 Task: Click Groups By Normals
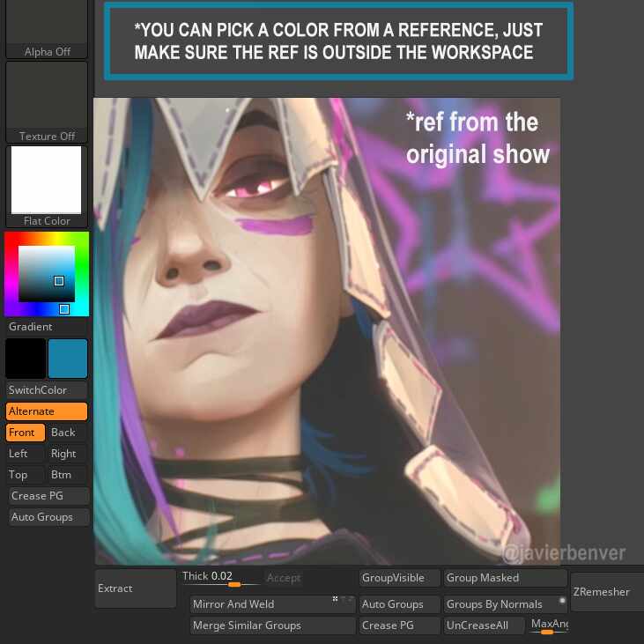click(505, 604)
